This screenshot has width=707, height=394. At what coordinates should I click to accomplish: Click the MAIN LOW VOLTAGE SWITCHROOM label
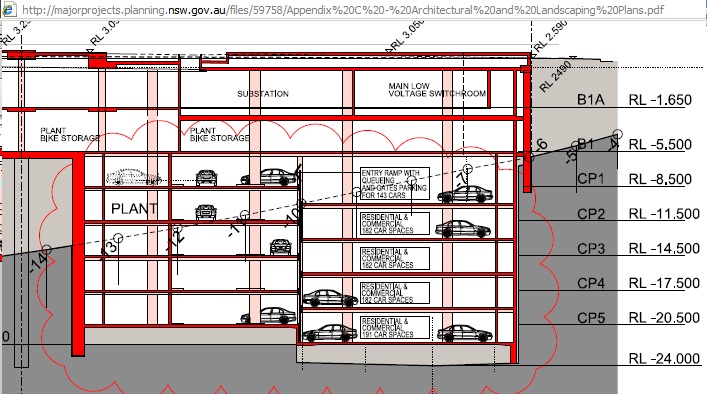tap(437, 90)
